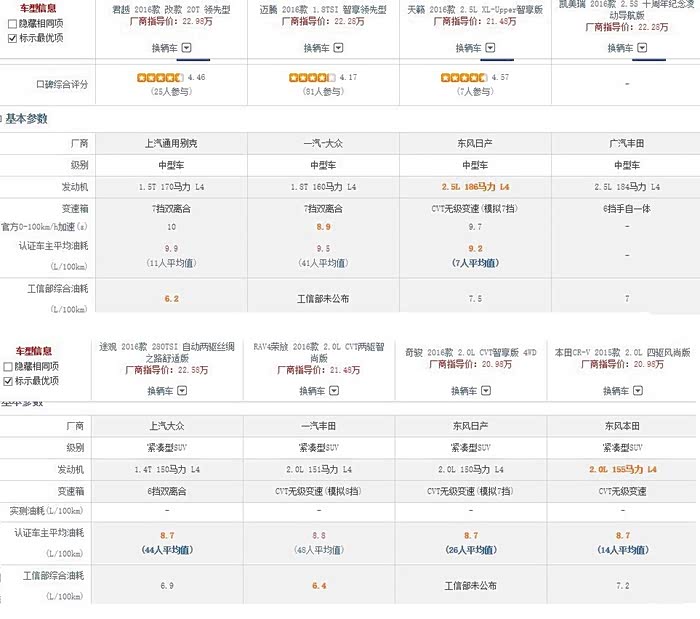Click the 厂商指导价 22.98万 price
The height and width of the screenshot is (619, 700).
(x=171, y=21)
